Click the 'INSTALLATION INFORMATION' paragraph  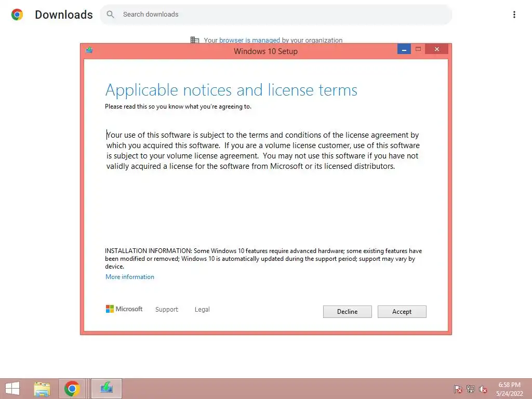[263, 259]
